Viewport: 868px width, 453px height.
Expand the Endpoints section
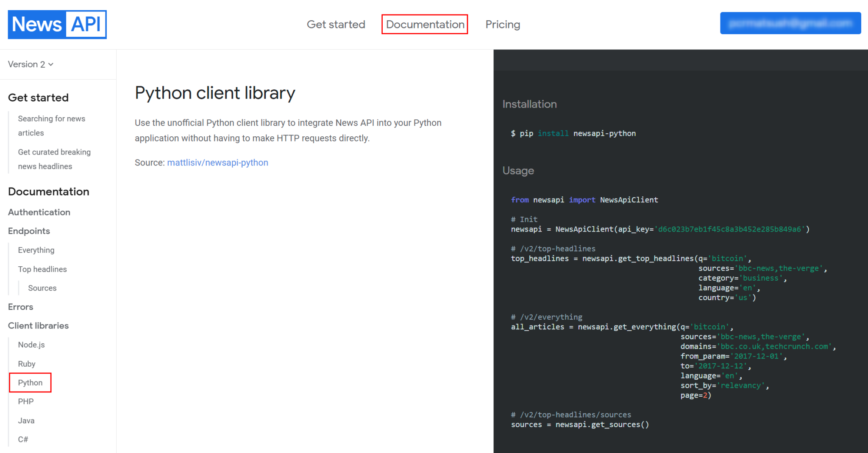pos(28,231)
